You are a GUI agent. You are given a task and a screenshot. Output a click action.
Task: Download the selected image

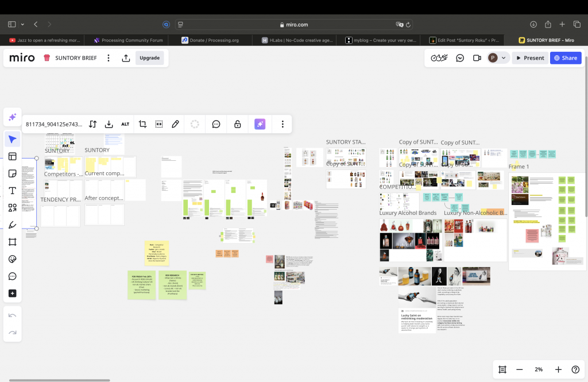pyautogui.click(x=109, y=124)
